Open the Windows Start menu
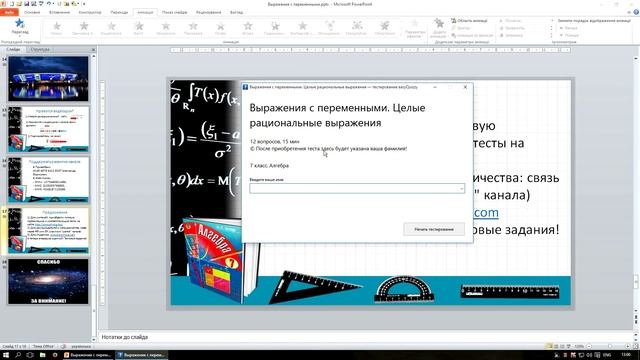Screen dimensions: 640x360 point(6,355)
